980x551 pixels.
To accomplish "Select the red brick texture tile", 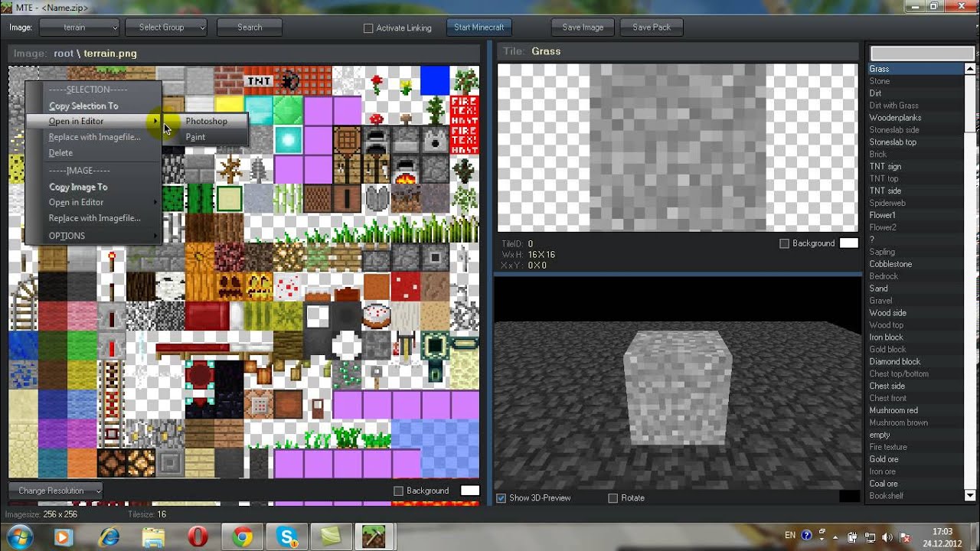I will [229, 81].
